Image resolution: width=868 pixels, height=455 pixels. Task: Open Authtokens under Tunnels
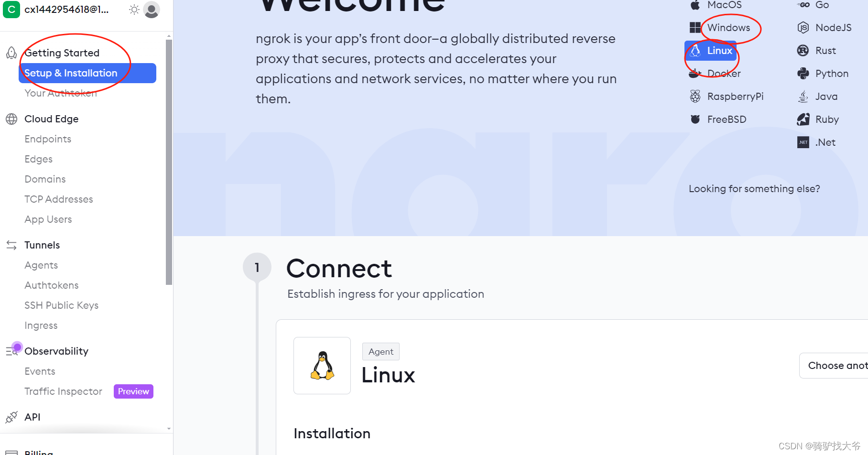(x=52, y=285)
